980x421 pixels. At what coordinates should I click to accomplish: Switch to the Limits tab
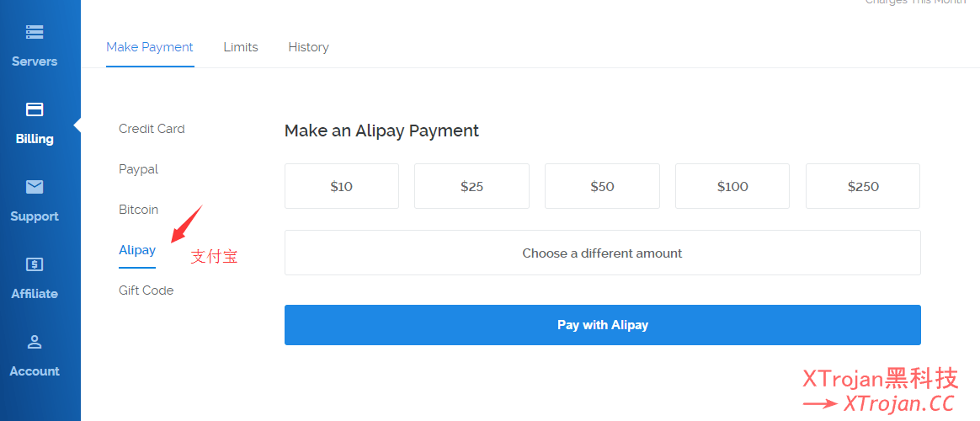tap(241, 47)
